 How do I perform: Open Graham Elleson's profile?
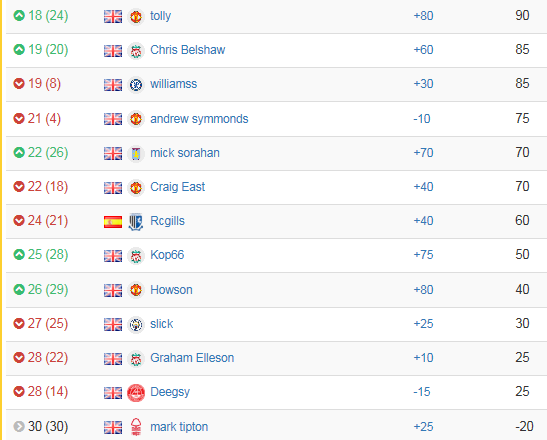(x=192, y=358)
